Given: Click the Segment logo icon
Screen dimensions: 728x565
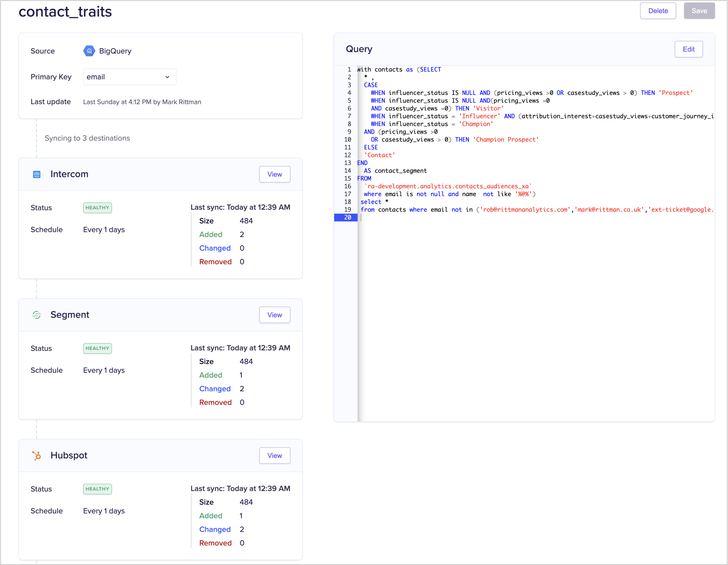Looking at the screenshot, I should [37, 315].
